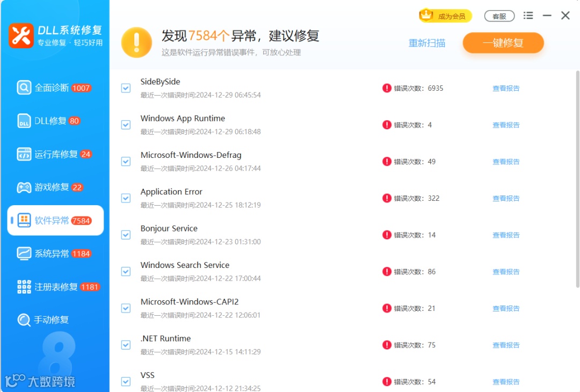Go to 运行库修复 section
Image resolution: width=580 pixels, height=392 pixels.
[55, 154]
